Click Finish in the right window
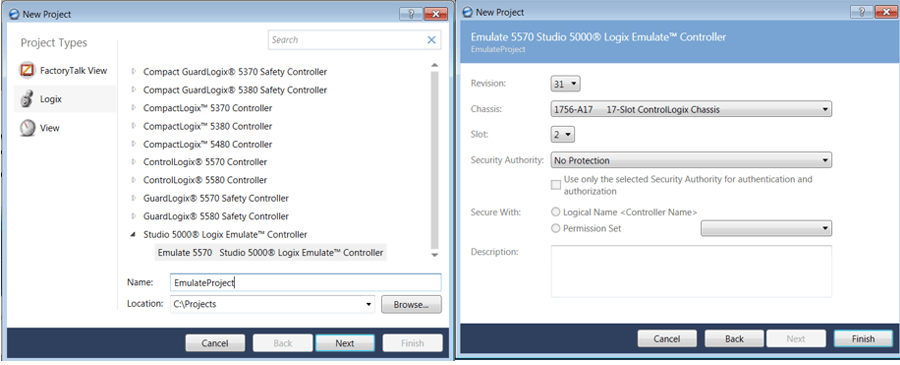 [x=863, y=339]
